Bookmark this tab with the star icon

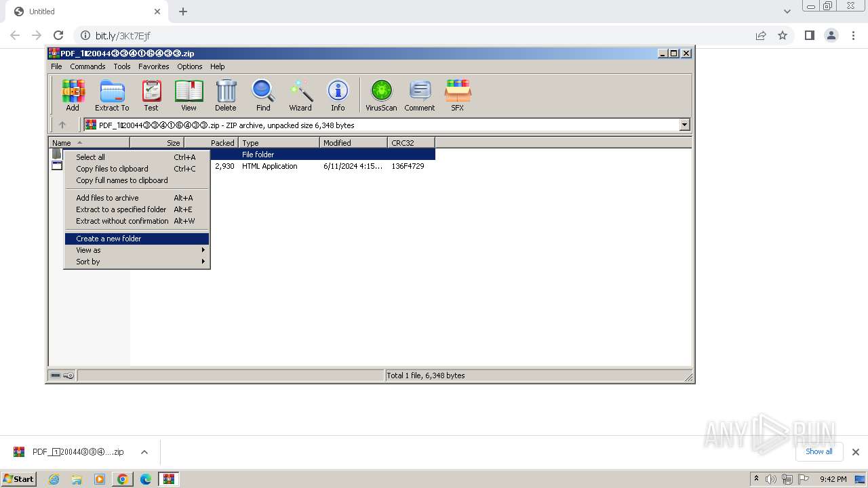tap(783, 35)
